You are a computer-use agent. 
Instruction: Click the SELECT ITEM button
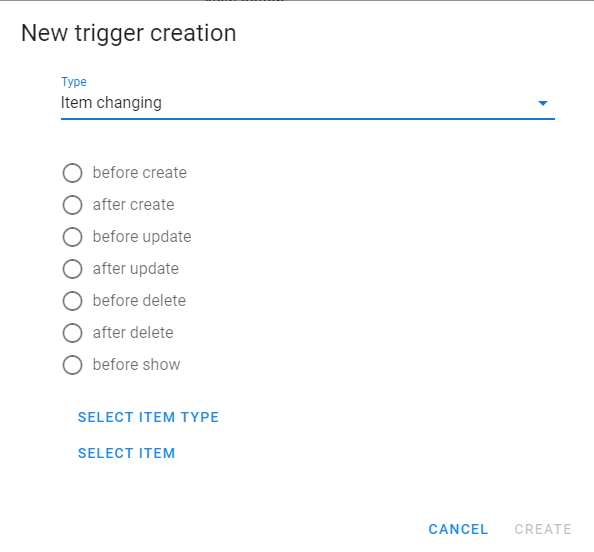tap(127, 453)
